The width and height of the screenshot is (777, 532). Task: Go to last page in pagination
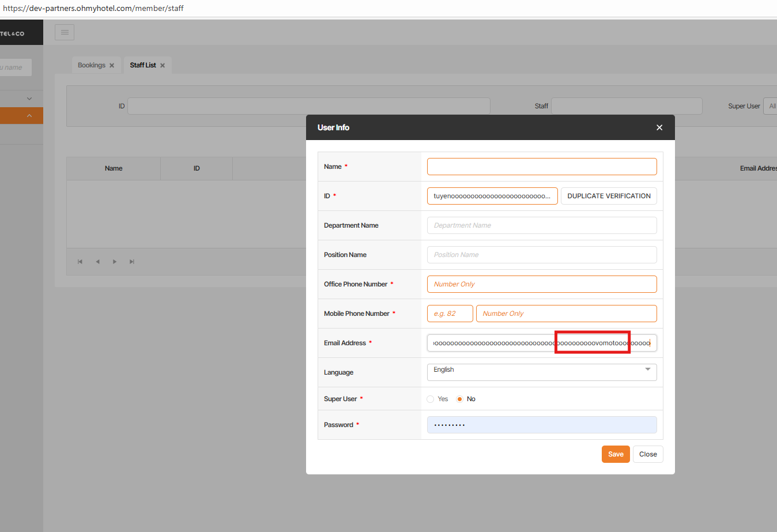tap(132, 262)
